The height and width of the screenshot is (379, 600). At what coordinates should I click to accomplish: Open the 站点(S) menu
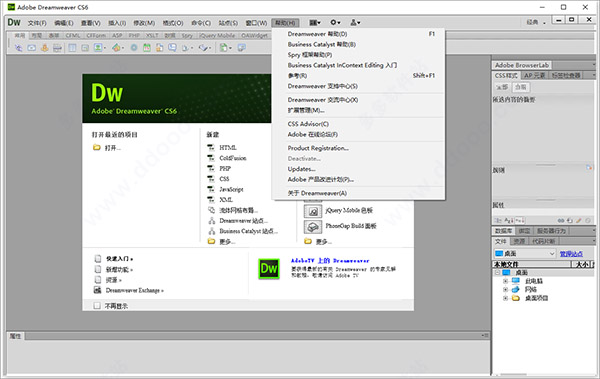(228, 23)
